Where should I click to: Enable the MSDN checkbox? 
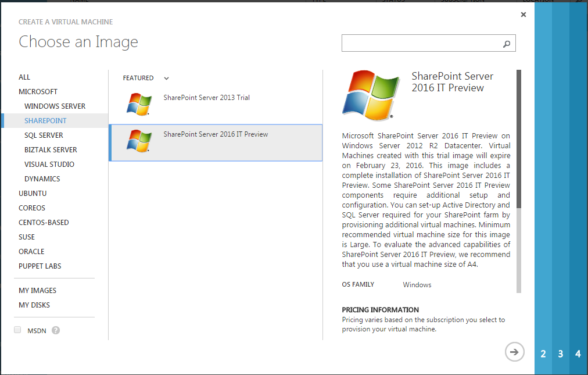click(x=17, y=330)
